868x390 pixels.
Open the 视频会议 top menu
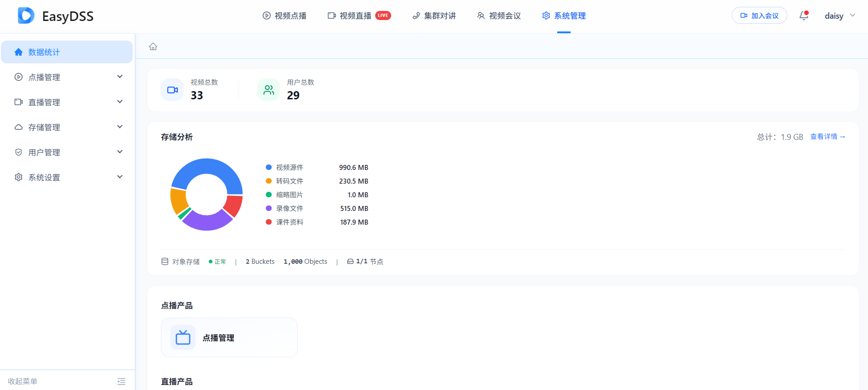pos(499,16)
